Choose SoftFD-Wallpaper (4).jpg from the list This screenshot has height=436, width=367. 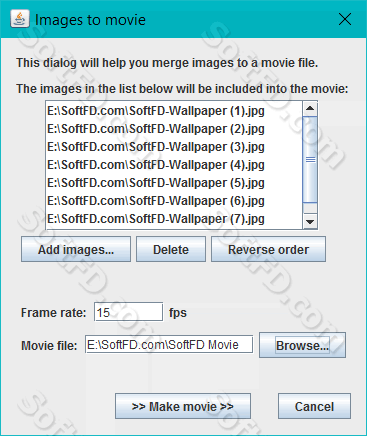click(x=174, y=165)
